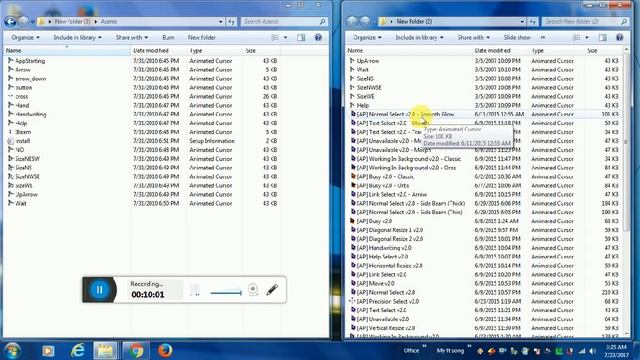Sort Azenis files by Type column
640x360 pixels.
tap(216, 51)
